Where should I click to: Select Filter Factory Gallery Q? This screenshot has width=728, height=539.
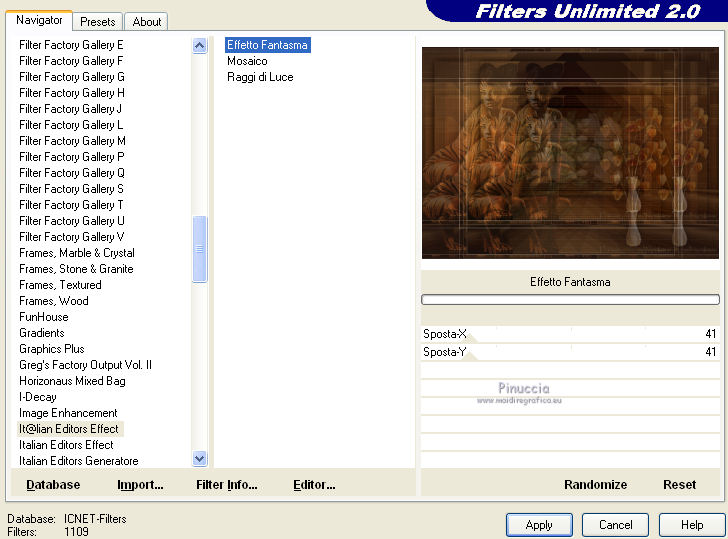[72, 173]
